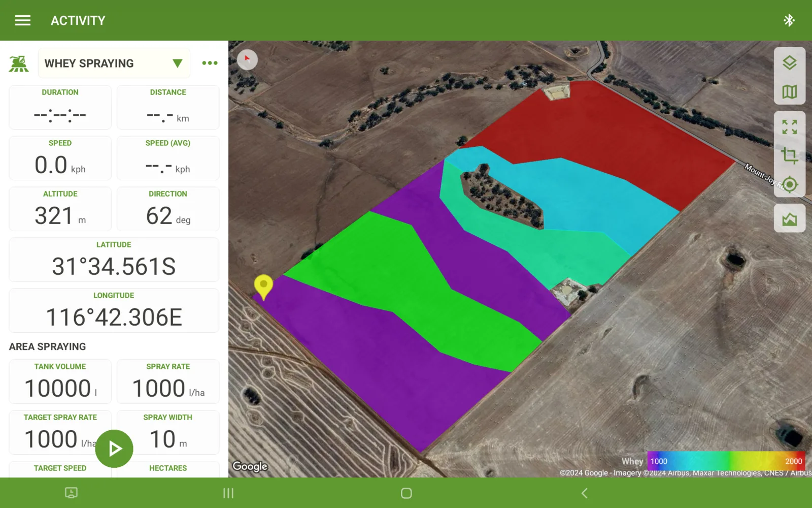812x508 pixels.
Task: Tap the Android home button
Action: [406, 493]
